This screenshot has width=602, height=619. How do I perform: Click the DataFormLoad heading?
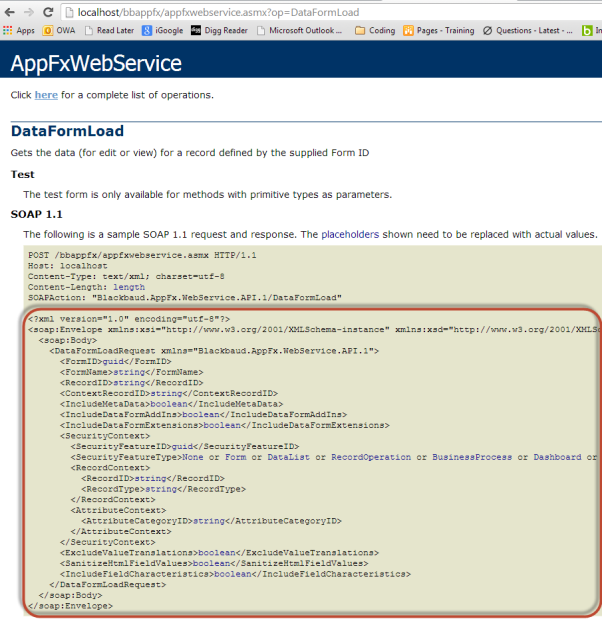tap(67, 131)
